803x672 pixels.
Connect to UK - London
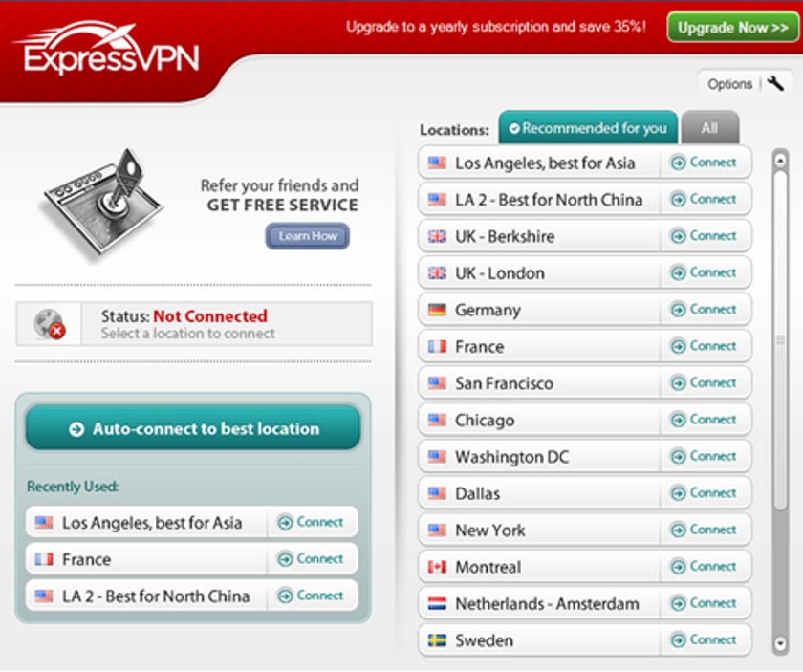pyautogui.click(x=705, y=272)
